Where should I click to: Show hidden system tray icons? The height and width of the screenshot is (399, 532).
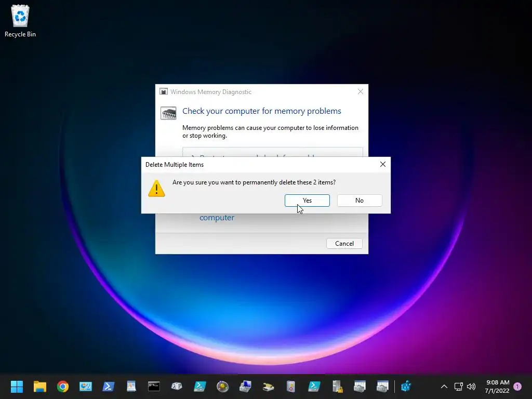(444, 387)
